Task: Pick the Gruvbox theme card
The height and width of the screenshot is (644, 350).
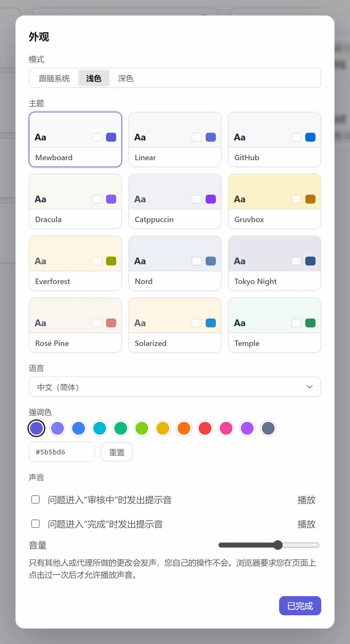Action: coord(275,201)
